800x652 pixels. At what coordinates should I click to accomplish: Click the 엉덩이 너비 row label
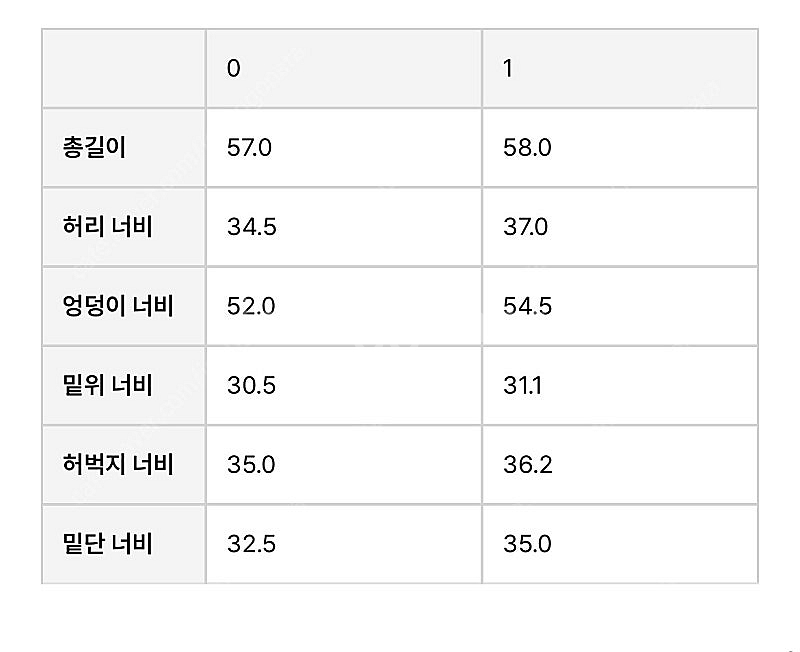[x=118, y=306]
